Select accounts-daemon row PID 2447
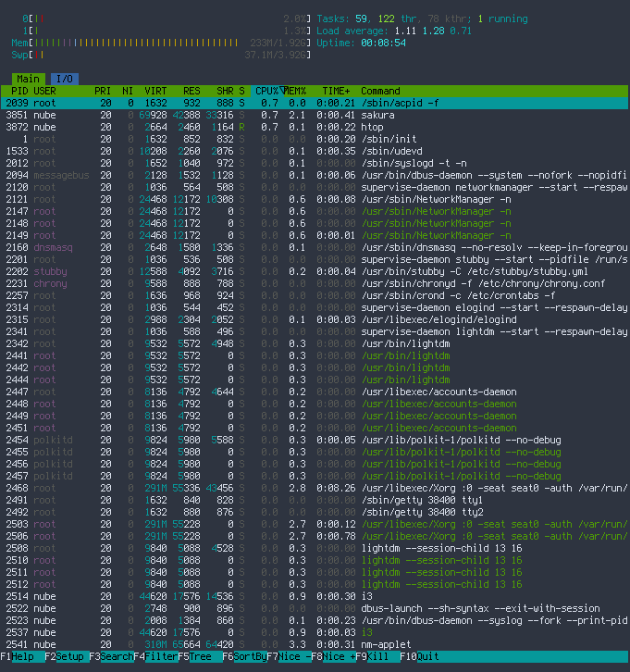The image size is (630, 672). coord(315,392)
